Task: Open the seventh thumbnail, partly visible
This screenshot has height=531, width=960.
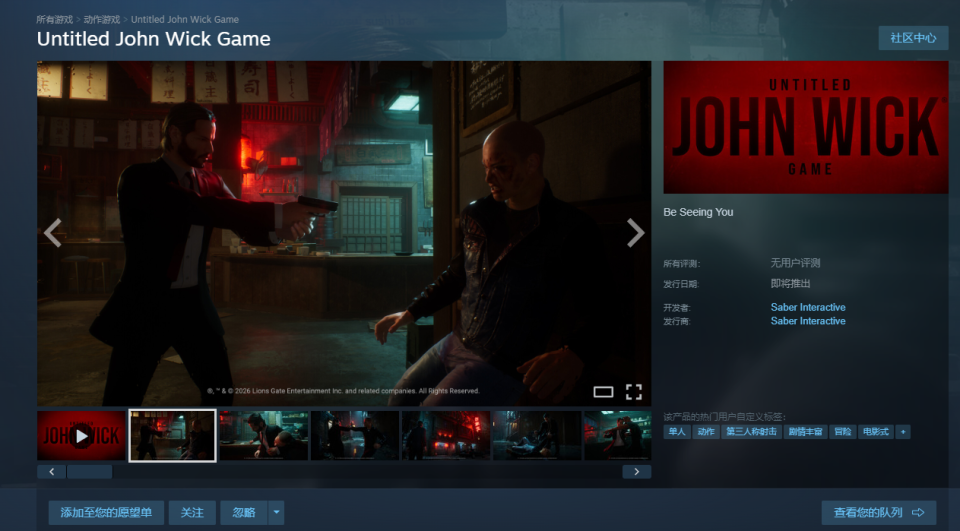Action: (618, 435)
